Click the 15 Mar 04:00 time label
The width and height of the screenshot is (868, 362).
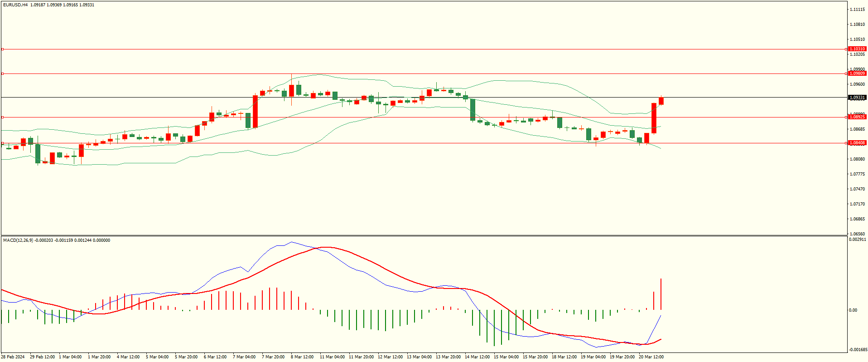506,357
